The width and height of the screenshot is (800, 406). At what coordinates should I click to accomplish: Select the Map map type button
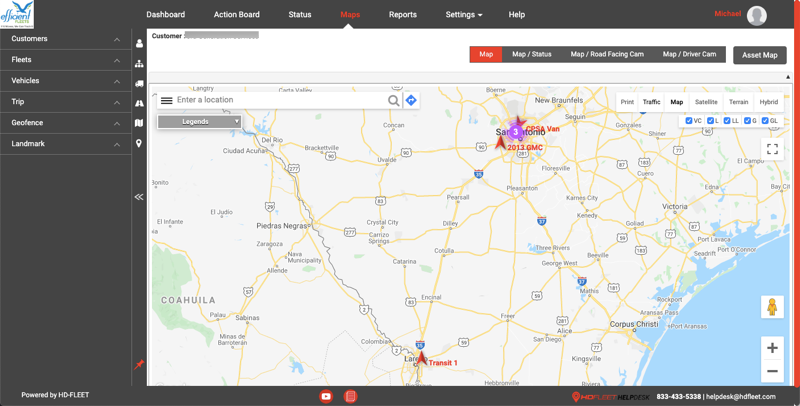(x=677, y=102)
